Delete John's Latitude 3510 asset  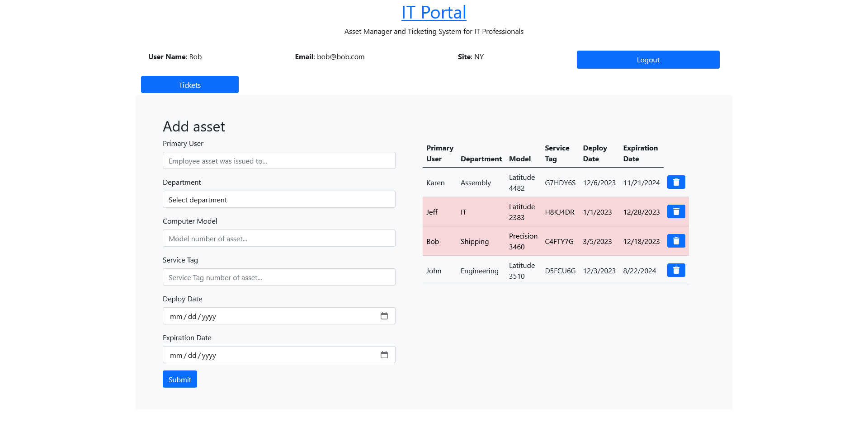(676, 270)
